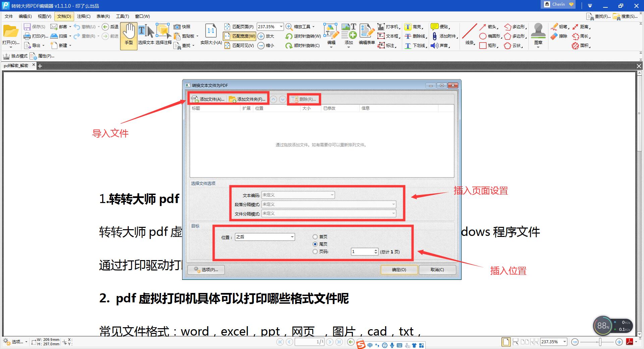The width and height of the screenshot is (644, 349).
Task: Open the 编辑表单 form editing tool
Action: (x=367, y=35)
